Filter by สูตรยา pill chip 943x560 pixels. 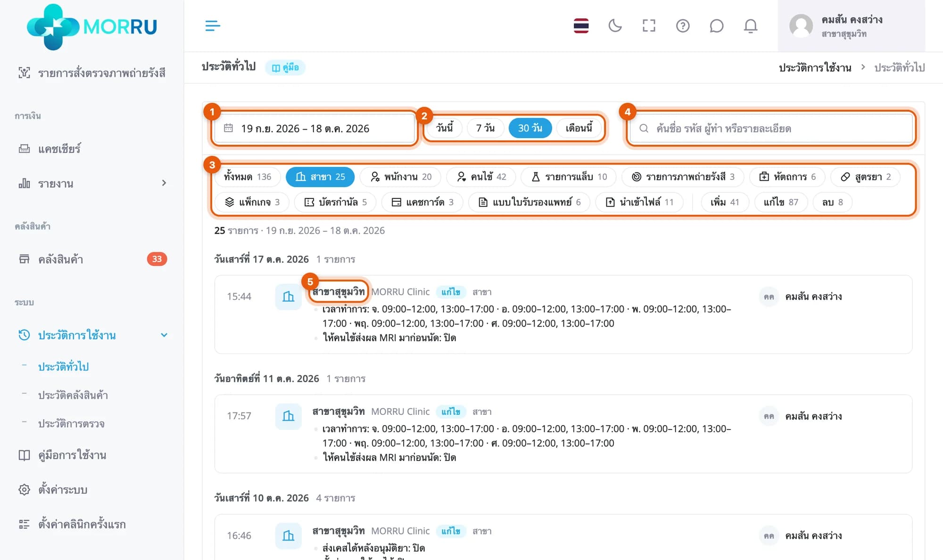(x=865, y=177)
